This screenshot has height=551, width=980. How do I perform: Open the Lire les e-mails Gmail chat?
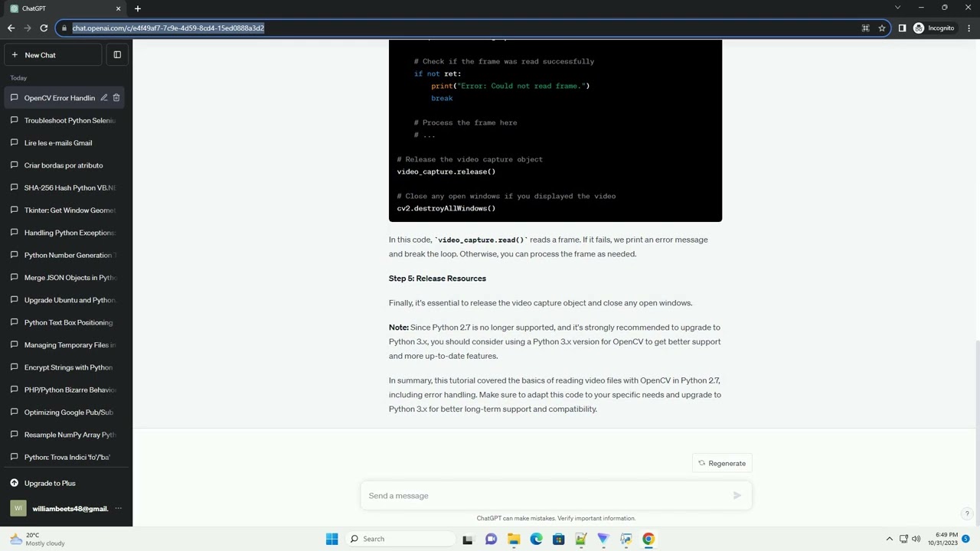click(66, 143)
